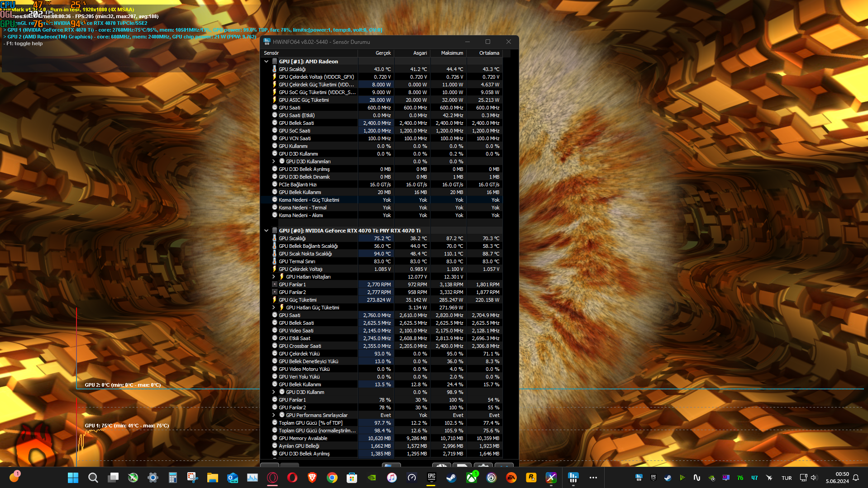Click the Ortalama column header
868x488 pixels.
click(484, 53)
